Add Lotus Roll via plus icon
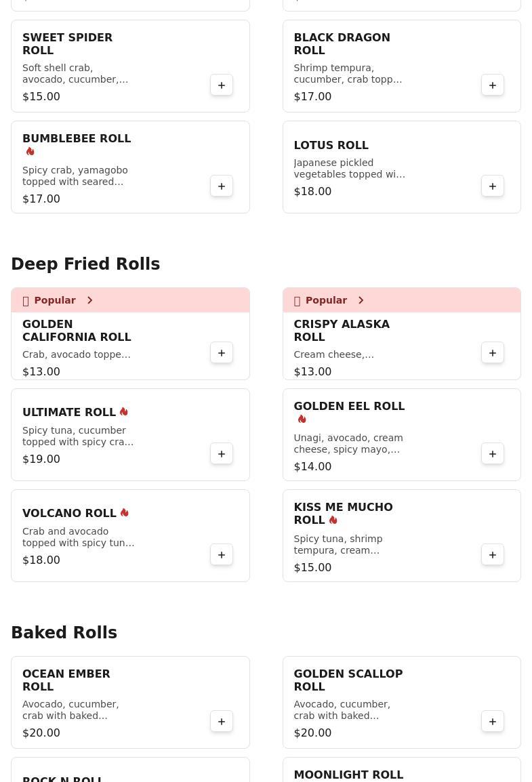Viewport: 532px width, 782px height. [x=493, y=186]
